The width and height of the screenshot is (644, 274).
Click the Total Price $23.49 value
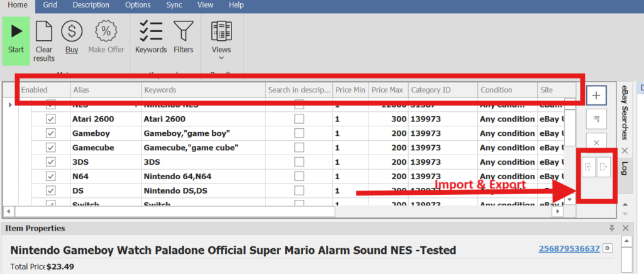(60, 266)
